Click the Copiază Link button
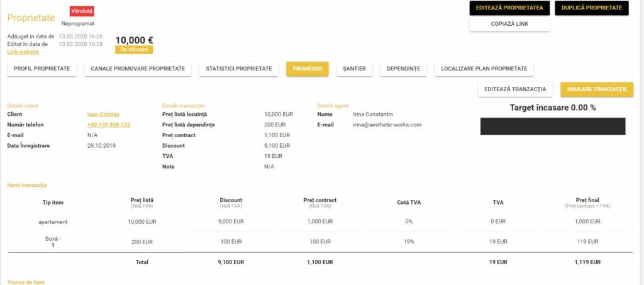Image resolution: width=644 pixels, height=285 pixels. click(x=509, y=24)
